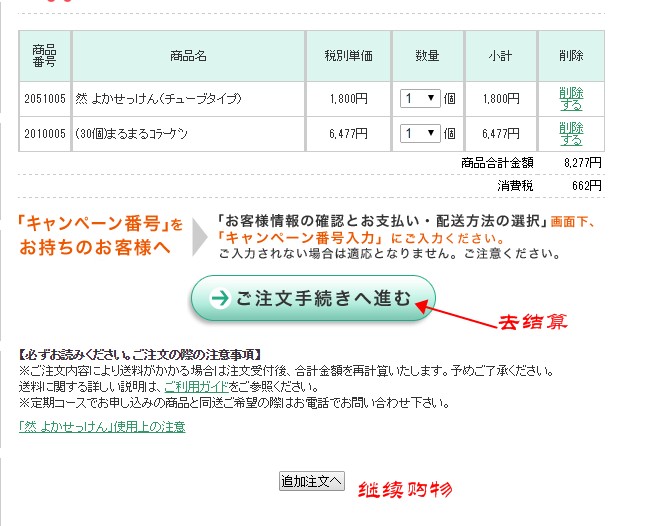Image resolution: width=651 pixels, height=526 pixels.
Task: Open 「然 よかせっけん」使用上の注意 link
Action: (x=102, y=427)
